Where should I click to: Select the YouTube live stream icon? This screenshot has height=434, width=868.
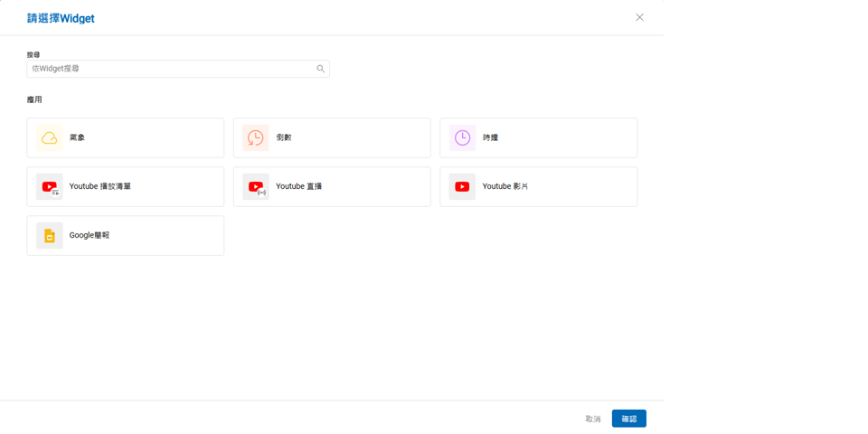pyautogui.click(x=256, y=187)
